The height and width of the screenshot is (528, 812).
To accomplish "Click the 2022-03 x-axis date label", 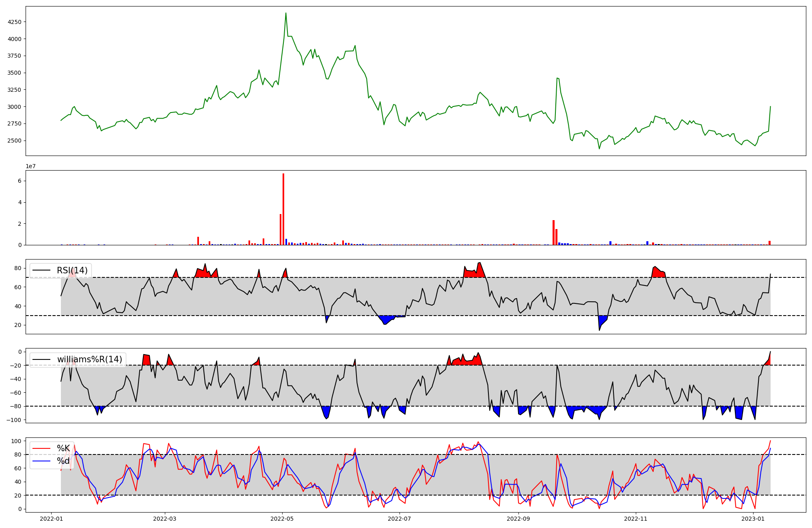I will (x=165, y=519).
